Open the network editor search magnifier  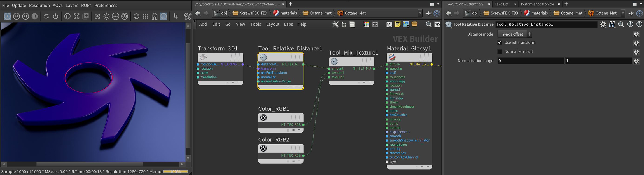pos(428,24)
